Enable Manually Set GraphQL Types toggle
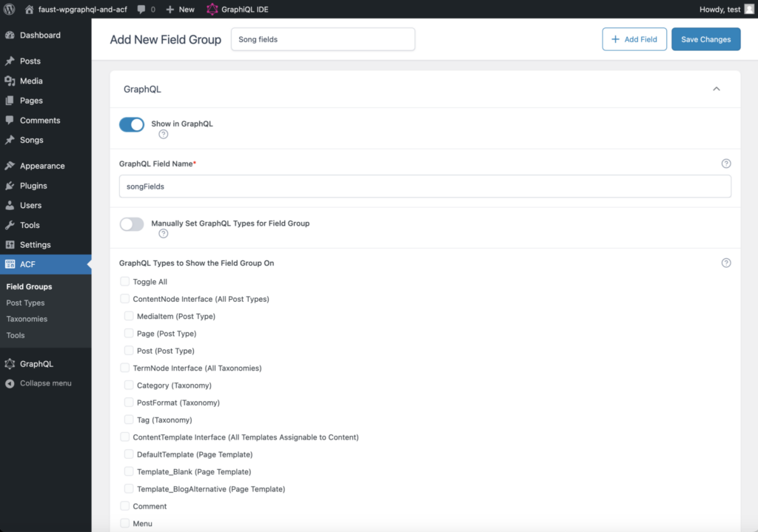This screenshot has width=758, height=532. tap(132, 223)
